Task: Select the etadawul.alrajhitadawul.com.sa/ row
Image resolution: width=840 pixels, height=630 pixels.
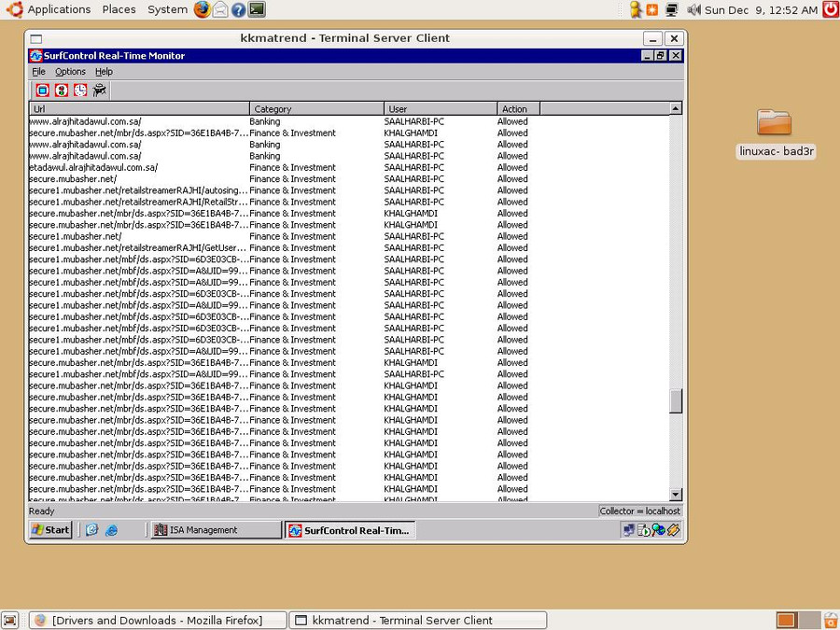Action: (x=349, y=168)
